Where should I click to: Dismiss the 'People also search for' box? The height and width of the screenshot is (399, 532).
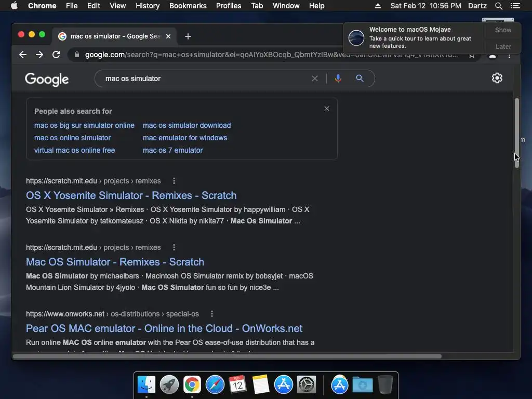pyautogui.click(x=327, y=109)
